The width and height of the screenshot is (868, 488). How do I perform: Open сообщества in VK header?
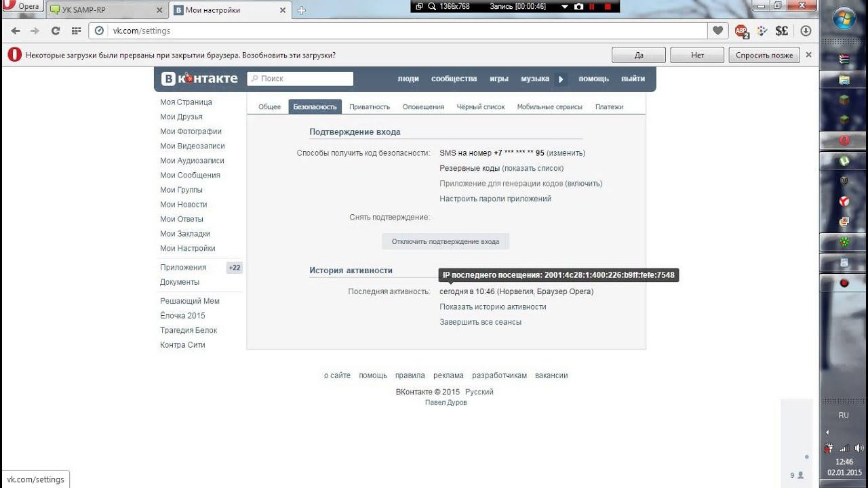tap(454, 79)
